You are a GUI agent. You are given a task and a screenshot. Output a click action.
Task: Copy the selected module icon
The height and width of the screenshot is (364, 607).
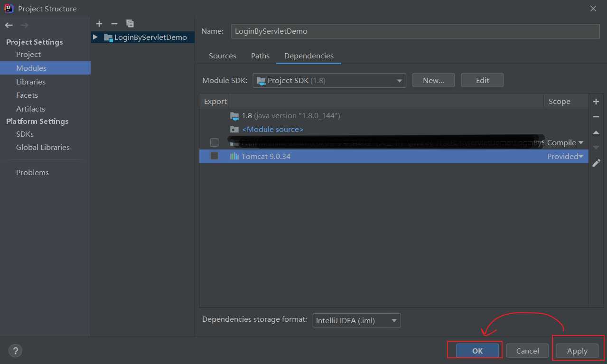130,23
